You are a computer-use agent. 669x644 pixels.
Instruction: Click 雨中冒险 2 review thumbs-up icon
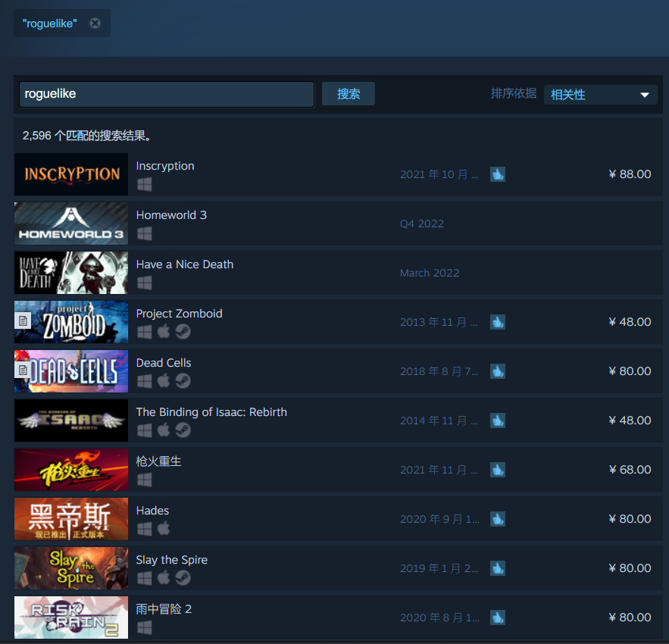(498, 617)
